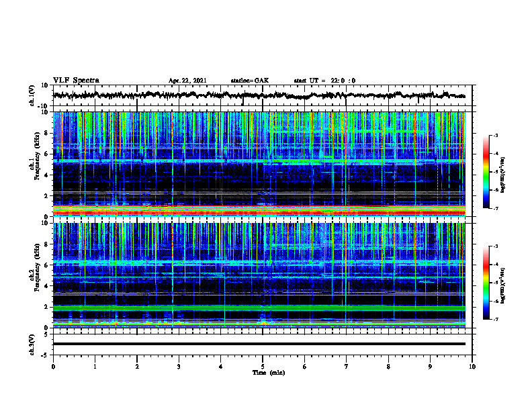The image size is (532, 411).
Task: Click the "ch.1(V)" waveform axis label
Action: pos(32,95)
